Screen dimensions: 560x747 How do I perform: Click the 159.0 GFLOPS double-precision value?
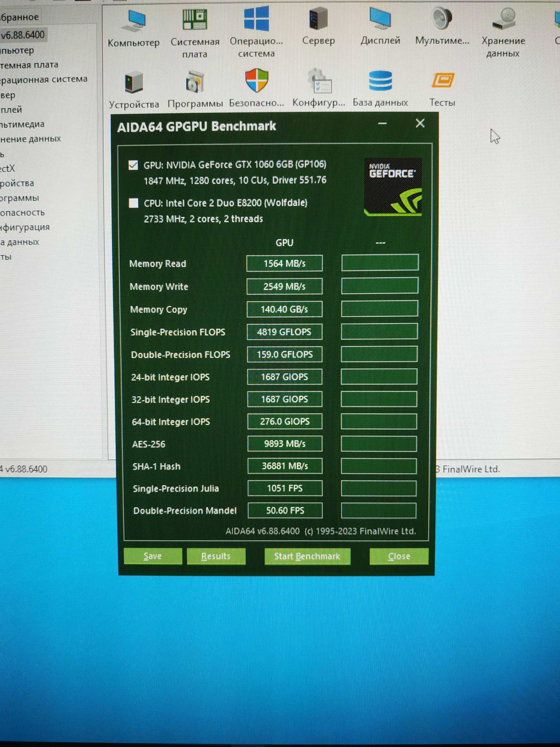(284, 354)
